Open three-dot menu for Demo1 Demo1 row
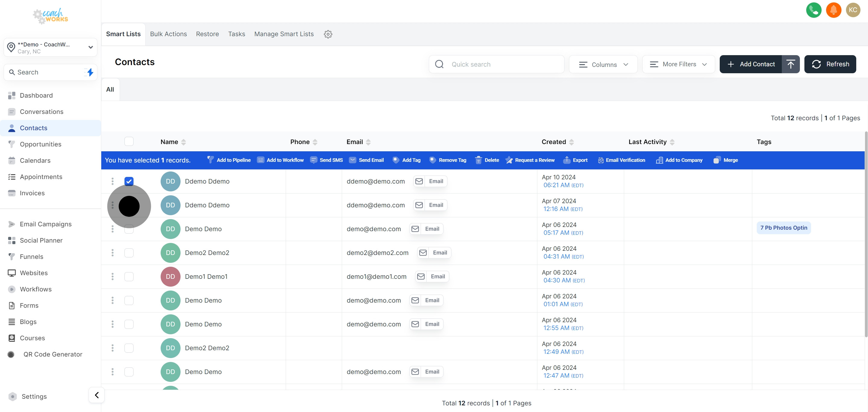868x412 pixels. 112,277
